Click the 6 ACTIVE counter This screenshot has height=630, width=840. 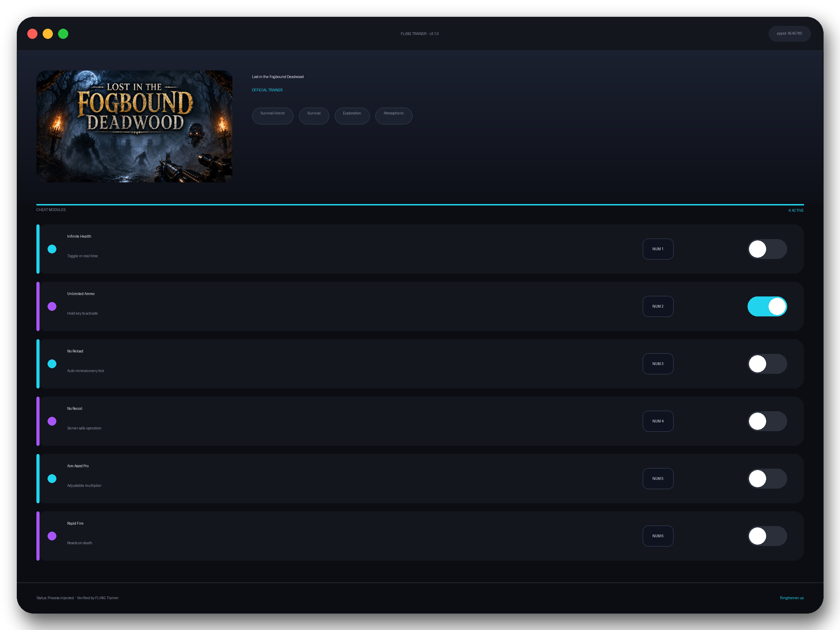click(796, 210)
